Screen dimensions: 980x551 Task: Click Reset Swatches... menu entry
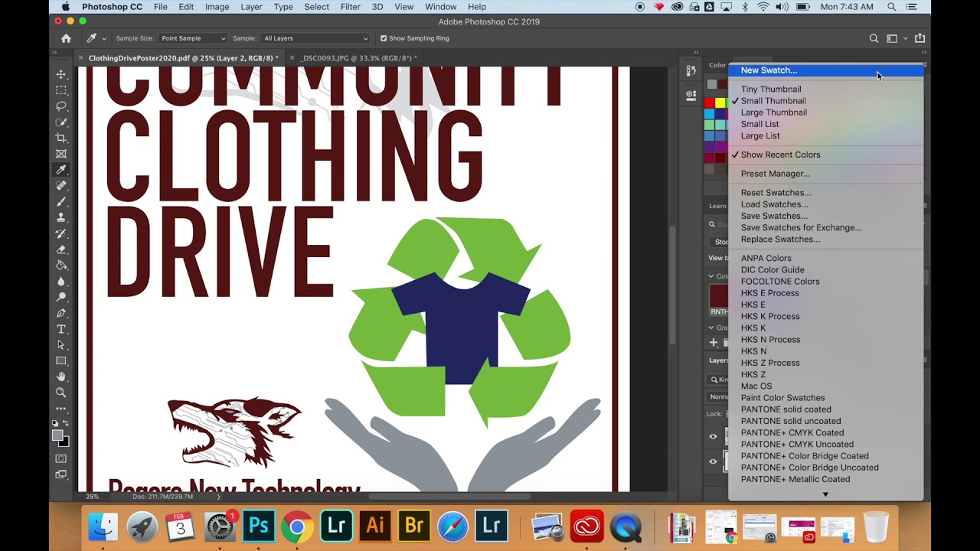(x=776, y=193)
